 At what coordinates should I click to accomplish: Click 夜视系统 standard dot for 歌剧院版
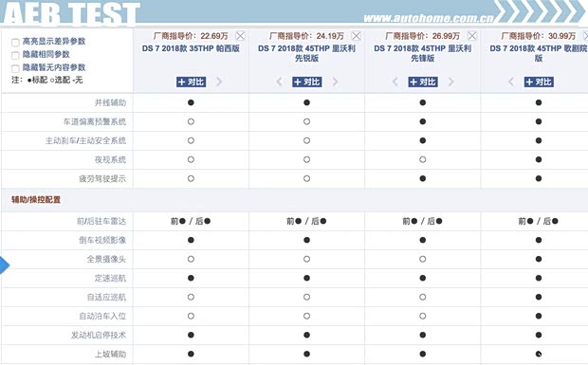[539, 159]
